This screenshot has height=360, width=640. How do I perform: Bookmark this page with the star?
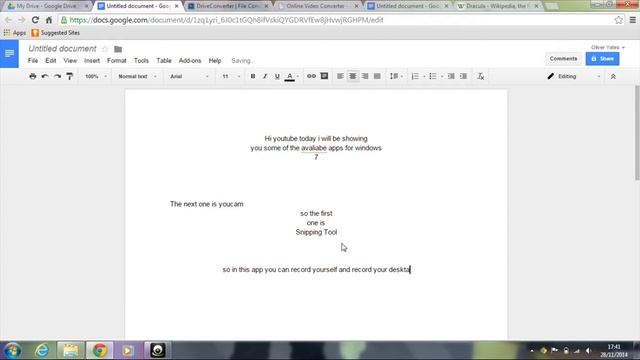[x=619, y=20]
